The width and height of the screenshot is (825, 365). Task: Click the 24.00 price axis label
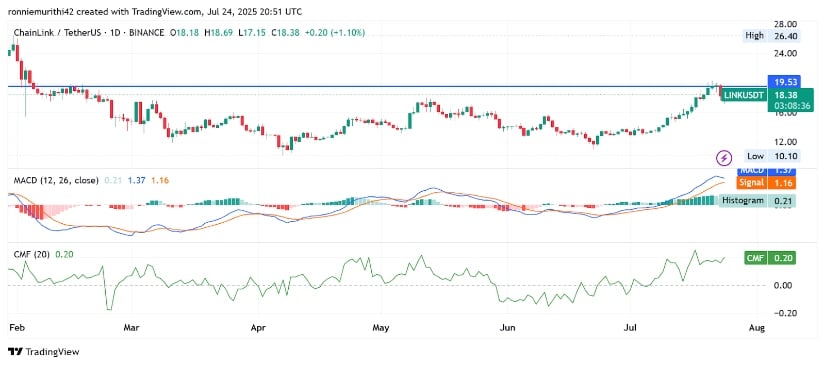(x=787, y=53)
